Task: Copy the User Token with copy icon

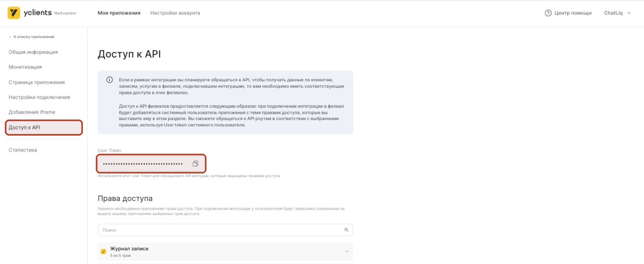Action: click(x=195, y=164)
